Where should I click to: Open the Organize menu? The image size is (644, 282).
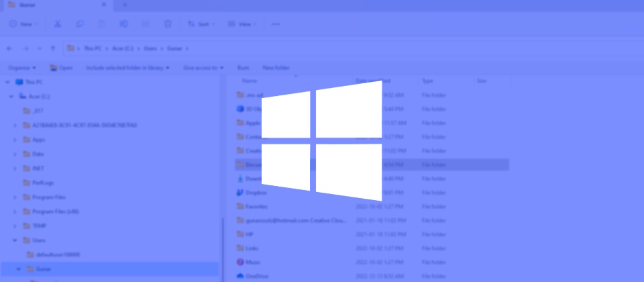22,68
